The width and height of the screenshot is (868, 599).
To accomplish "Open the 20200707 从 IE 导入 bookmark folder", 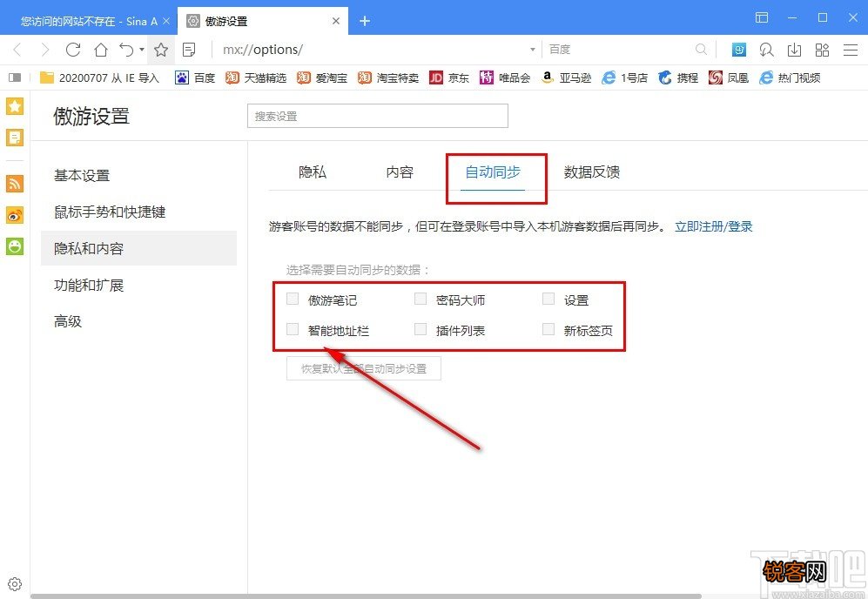I will point(99,78).
